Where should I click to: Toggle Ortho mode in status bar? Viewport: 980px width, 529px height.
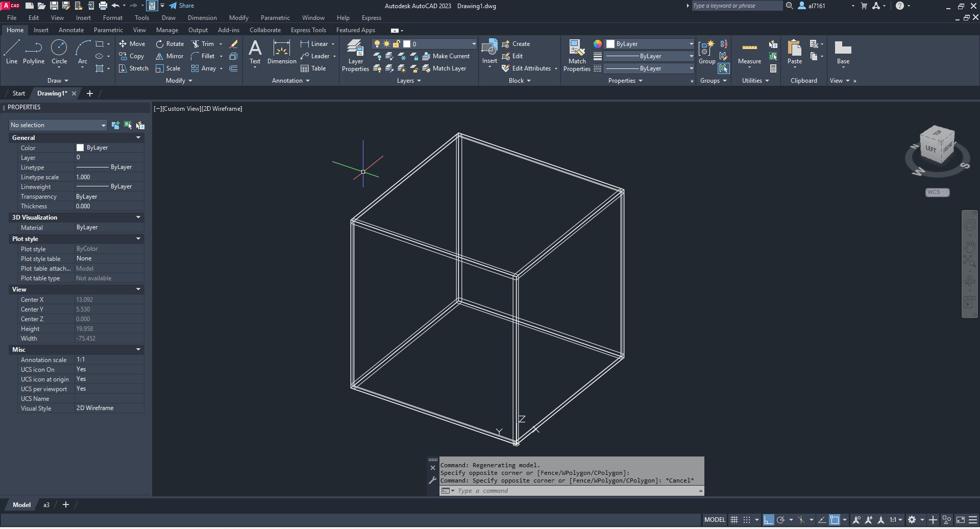coord(769,520)
